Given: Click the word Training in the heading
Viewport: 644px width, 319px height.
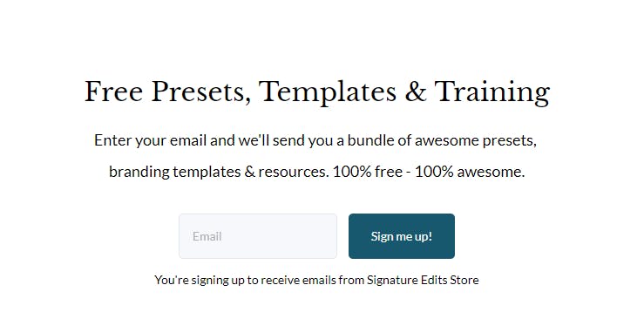Looking at the screenshot, I should click(492, 92).
